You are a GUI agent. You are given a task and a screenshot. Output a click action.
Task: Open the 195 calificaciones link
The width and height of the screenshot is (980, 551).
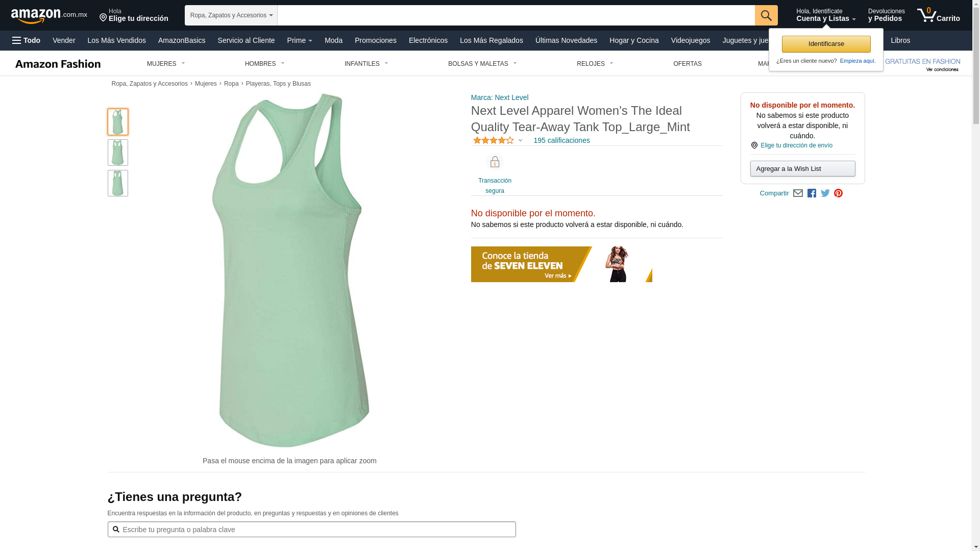pyautogui.click(x=561, y=140)
